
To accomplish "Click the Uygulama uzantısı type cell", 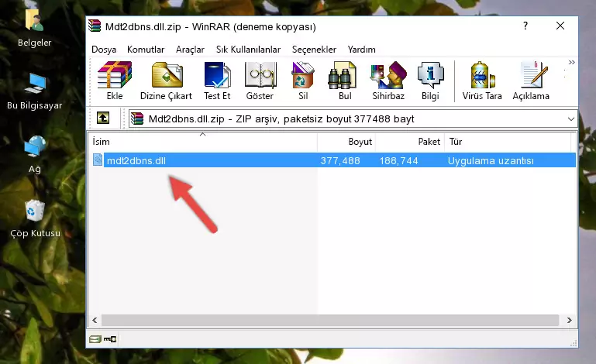I will coord(491,161).
